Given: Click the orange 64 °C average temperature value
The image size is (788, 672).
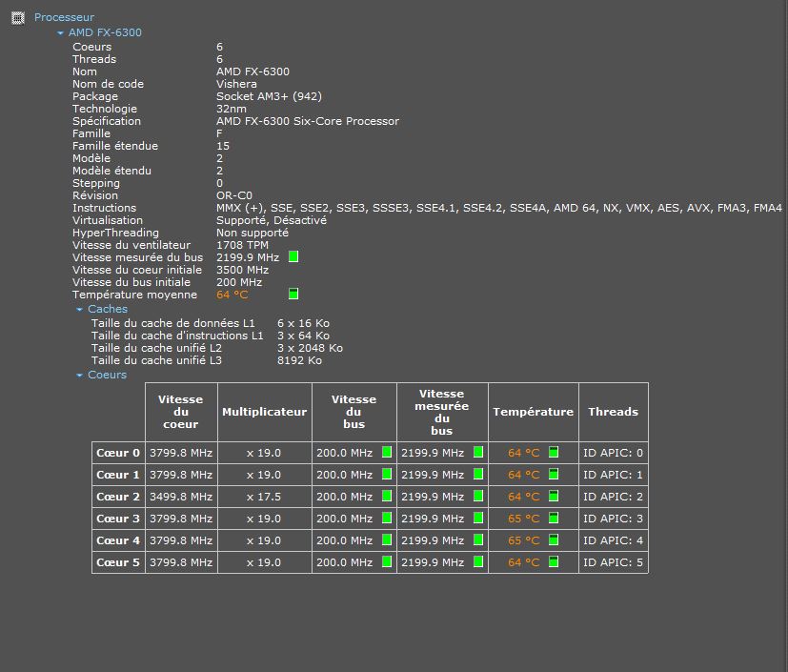Looking at the screenshot, I should [x=232, y=295].
